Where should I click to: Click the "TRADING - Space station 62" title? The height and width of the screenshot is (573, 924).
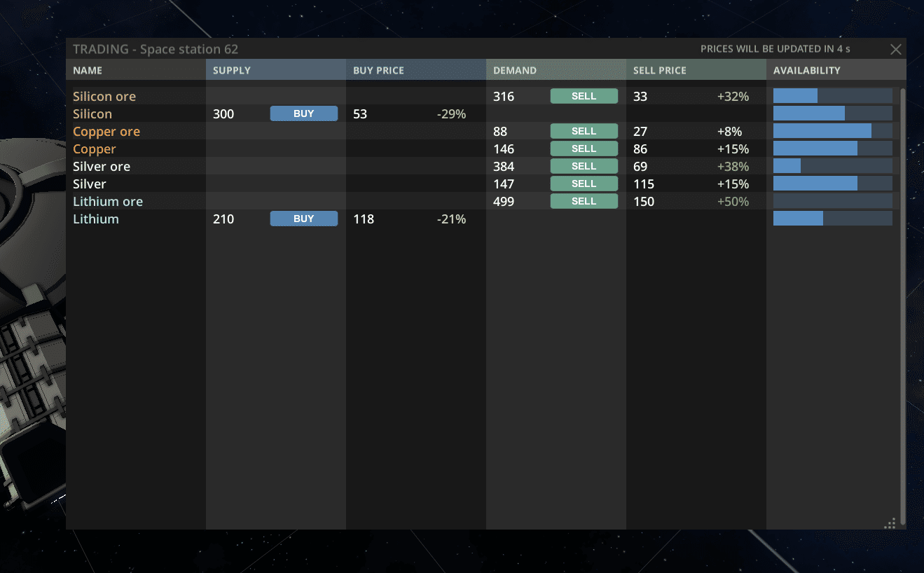click(156, 49)
